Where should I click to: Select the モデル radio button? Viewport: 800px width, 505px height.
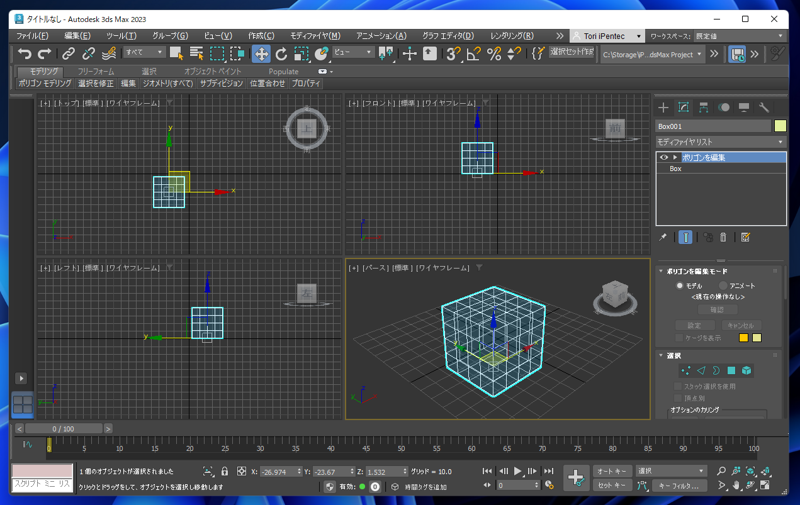pos(680,286)
